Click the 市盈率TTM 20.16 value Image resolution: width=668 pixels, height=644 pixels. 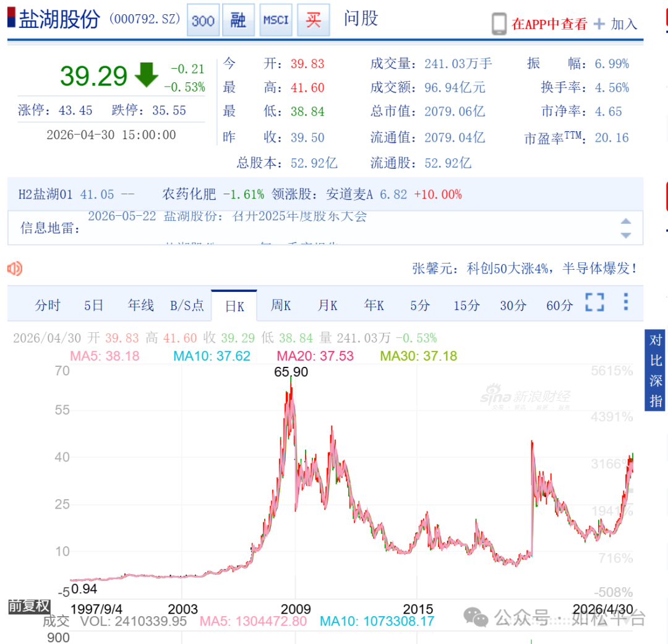[612, 138]
